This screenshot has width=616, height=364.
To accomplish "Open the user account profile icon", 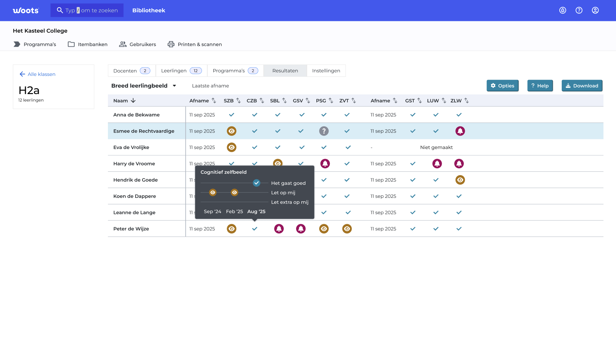I will click(595, 10).
